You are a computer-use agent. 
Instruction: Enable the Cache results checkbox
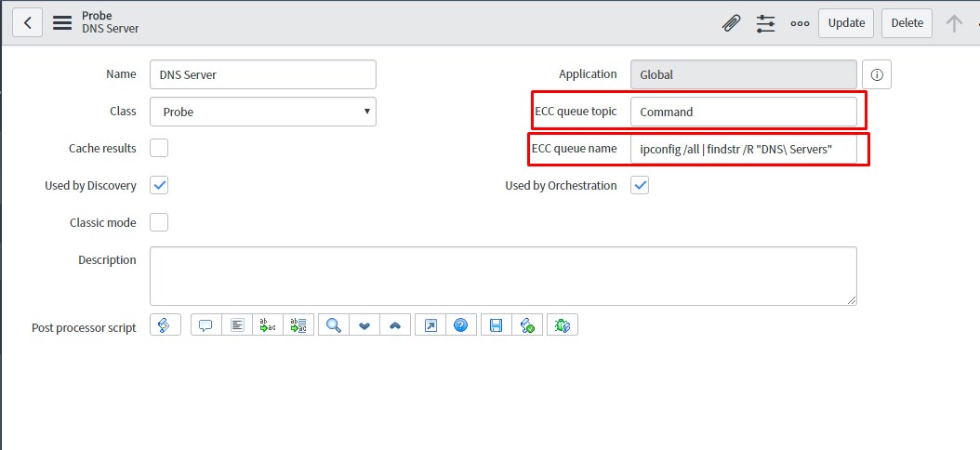pos(159,148)
